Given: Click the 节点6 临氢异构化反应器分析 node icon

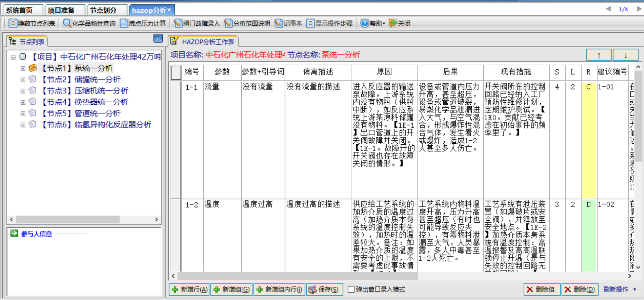Looking at the screenshot, I should coord(32,124).
